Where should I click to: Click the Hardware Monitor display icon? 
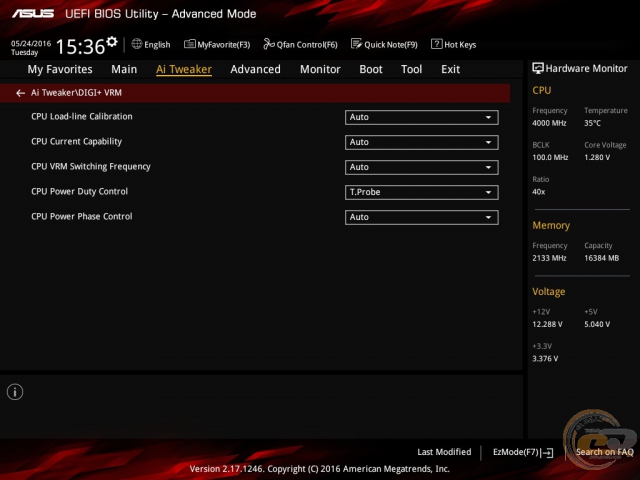click(x=538, y=68)
